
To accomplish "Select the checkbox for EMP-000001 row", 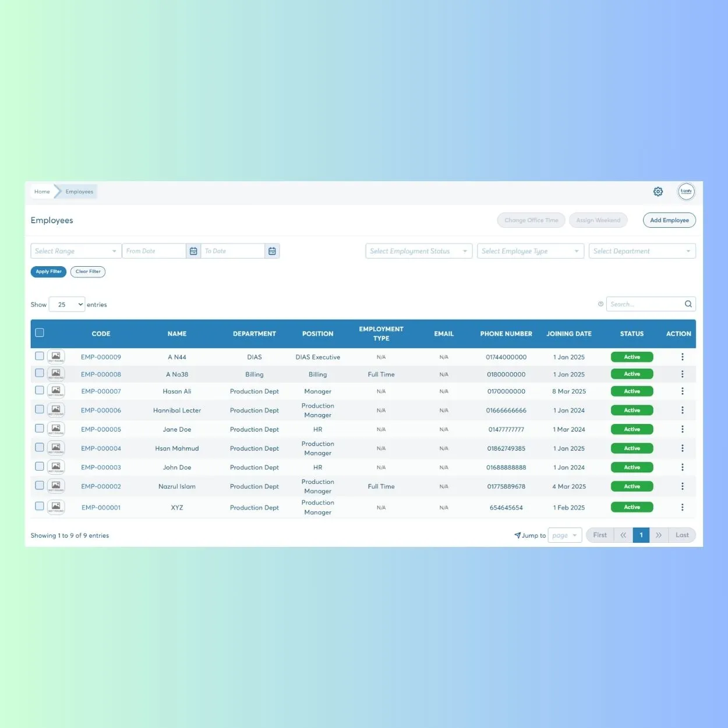I will point(40,506).
